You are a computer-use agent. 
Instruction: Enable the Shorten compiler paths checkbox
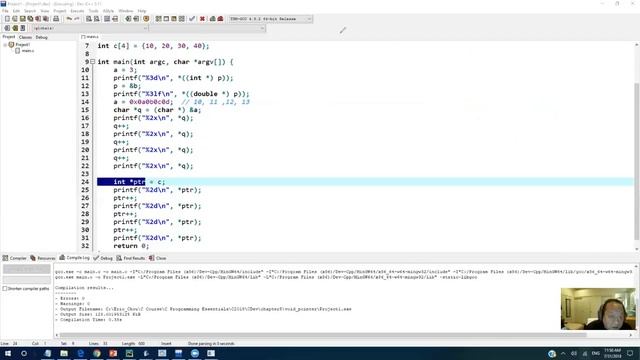click(5, 289)
